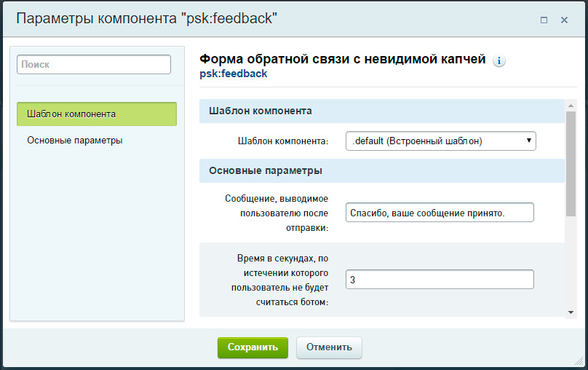Select Шаблон компонента in the left sidebar
This screenshot has height=370, width=588.
point(97,114)
